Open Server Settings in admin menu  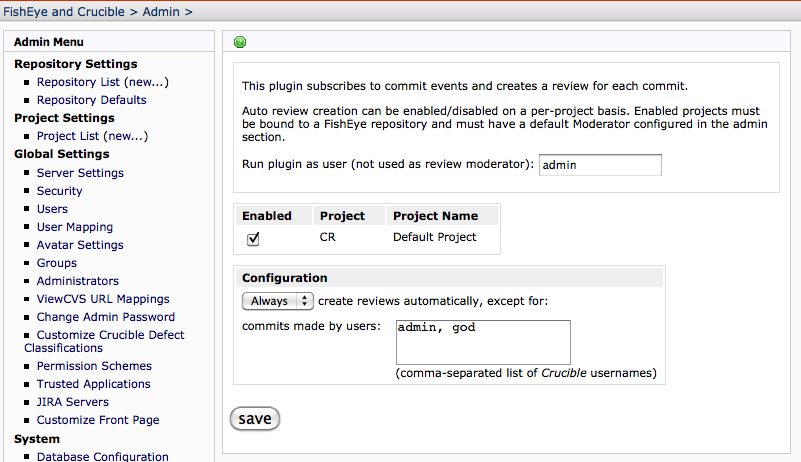(x=80, y=173)
